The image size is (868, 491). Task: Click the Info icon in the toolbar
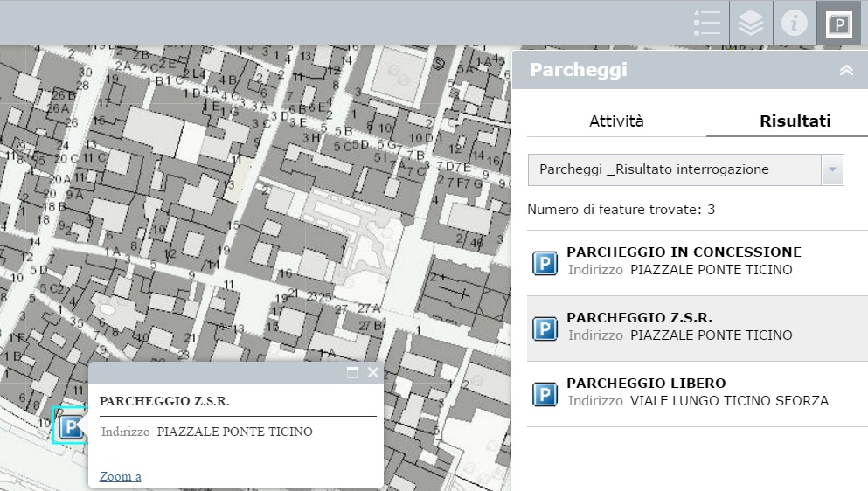795,23
